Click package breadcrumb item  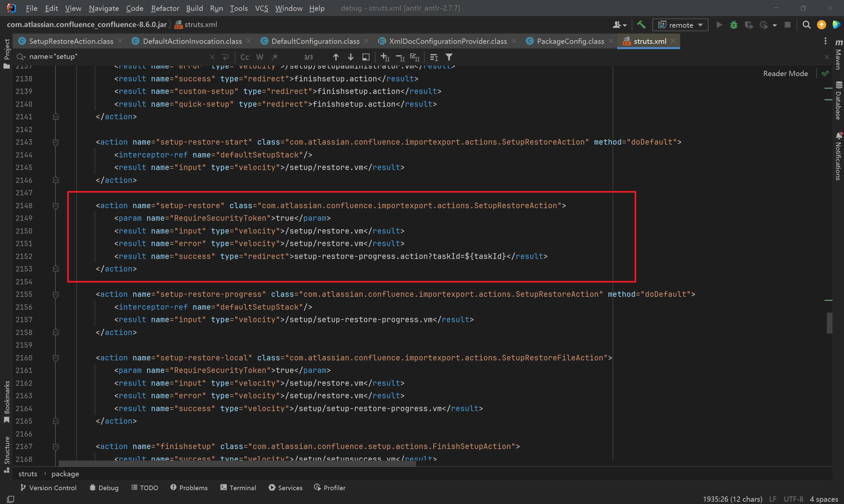point(65,474)
